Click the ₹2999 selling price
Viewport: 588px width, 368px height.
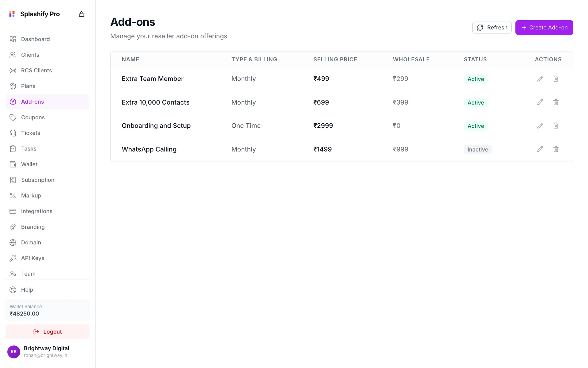click(x=323, y=126)
